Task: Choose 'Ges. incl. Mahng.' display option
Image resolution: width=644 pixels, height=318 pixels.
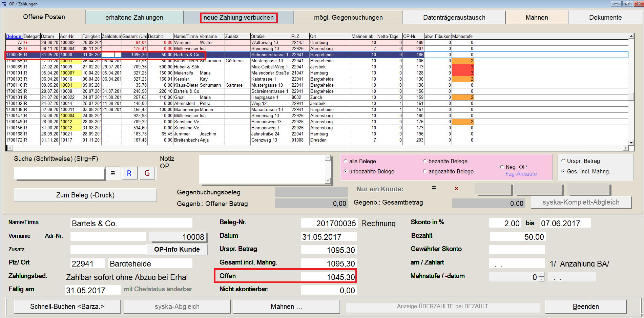Action: (563, 172)
